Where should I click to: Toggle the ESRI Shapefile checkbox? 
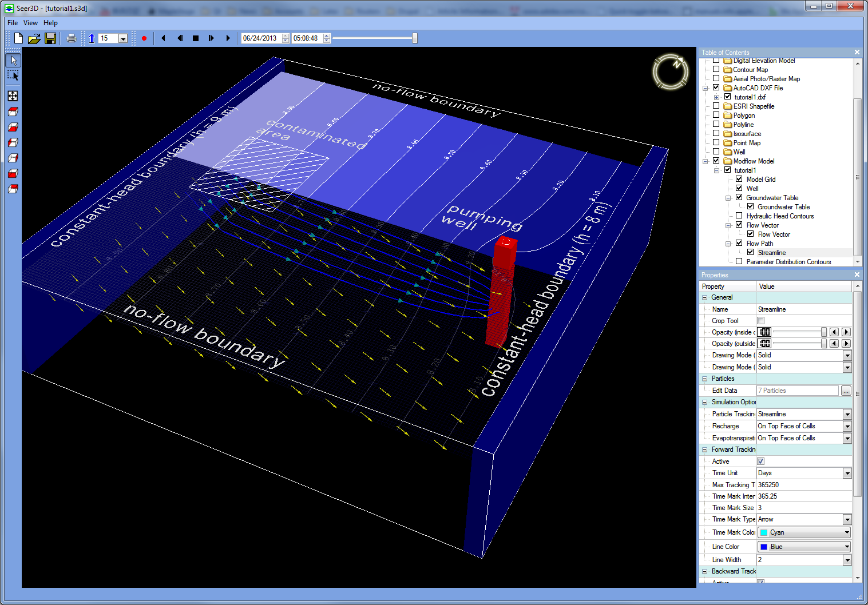pos(716,106)
